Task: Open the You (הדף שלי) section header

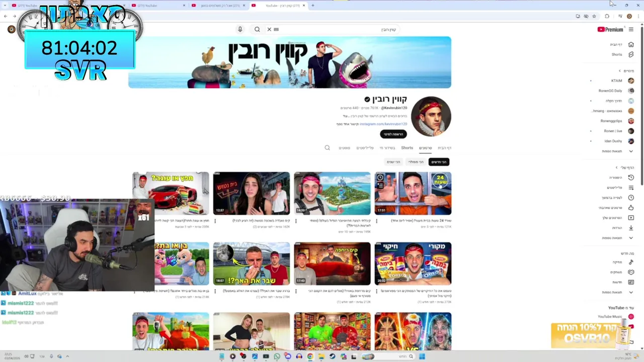Action: pos(624,167)
